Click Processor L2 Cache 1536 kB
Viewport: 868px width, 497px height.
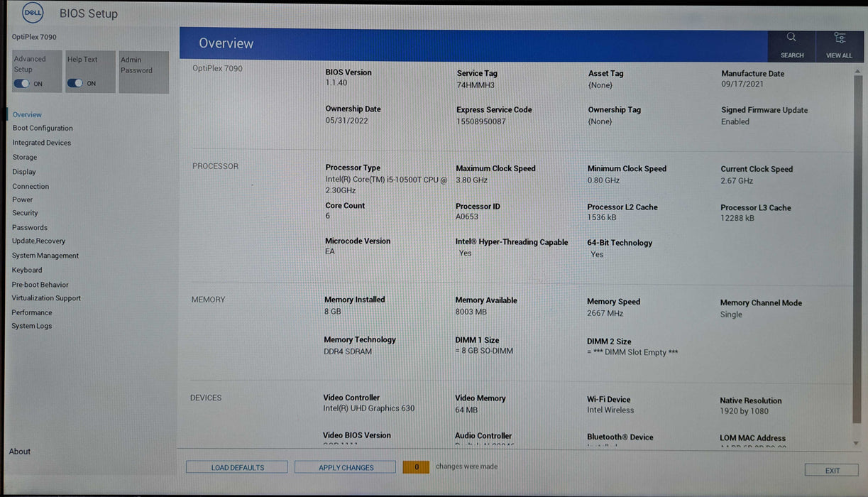pyautogui.click(x=602, y=218)
